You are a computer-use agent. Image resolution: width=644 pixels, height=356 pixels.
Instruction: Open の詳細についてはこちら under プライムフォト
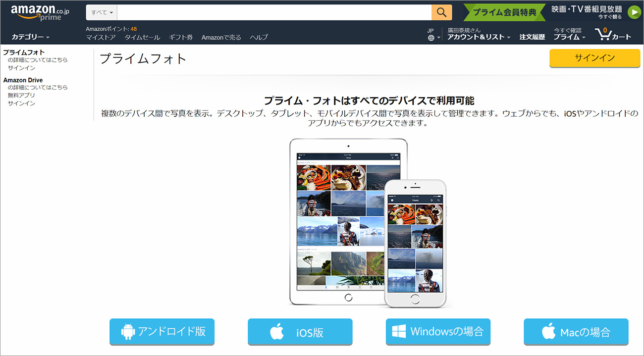(x=38, y=60)
